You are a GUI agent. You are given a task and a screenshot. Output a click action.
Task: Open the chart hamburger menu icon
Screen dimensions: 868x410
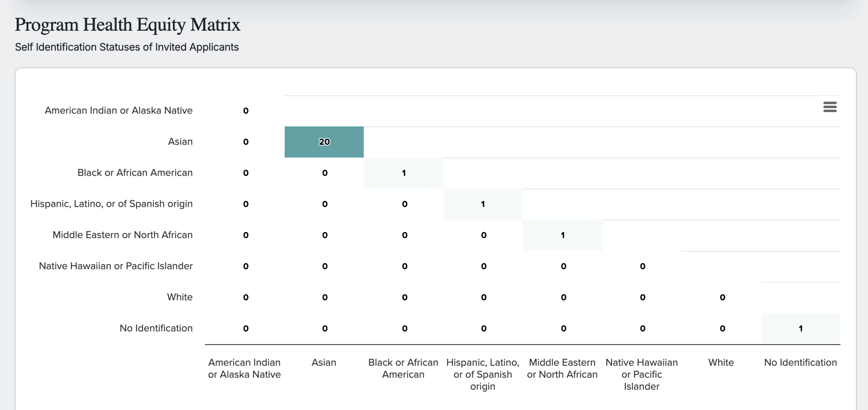(x=830, y=107)
